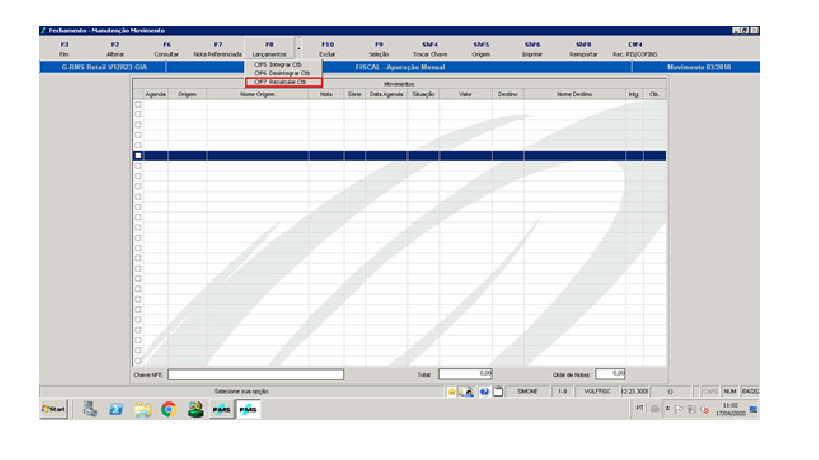Viewport: 819px width, 460px height.
Task: Click the F10 Excluir toolbar button
Action: [327, 49]
